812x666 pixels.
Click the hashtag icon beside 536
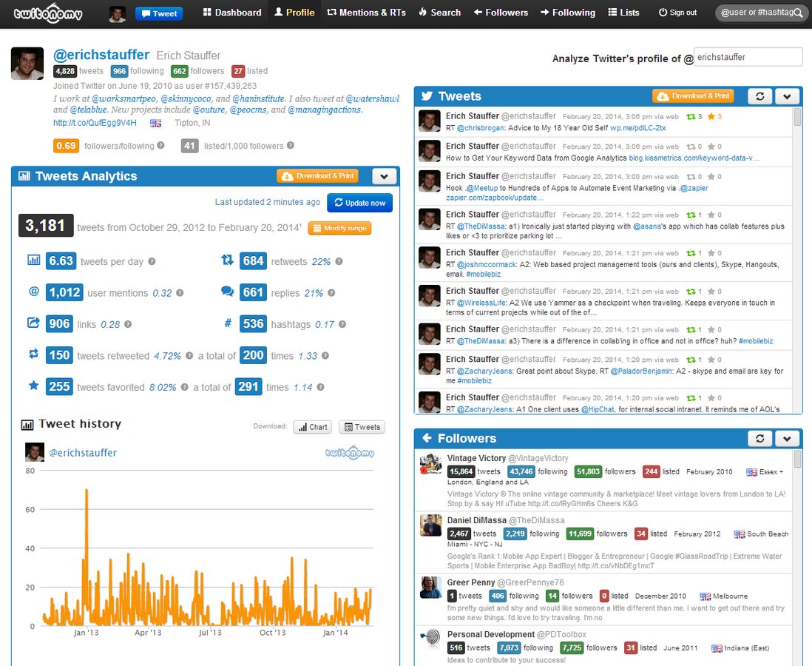[228, 323]
